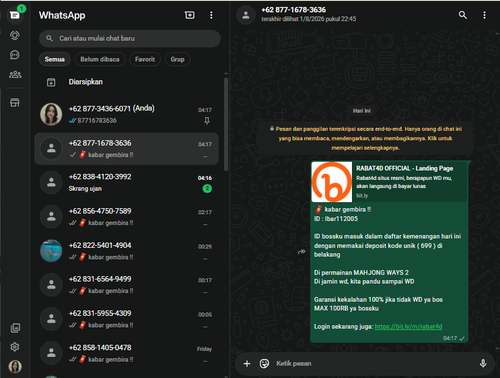Open the Chats icon in left sidebar

15,15
